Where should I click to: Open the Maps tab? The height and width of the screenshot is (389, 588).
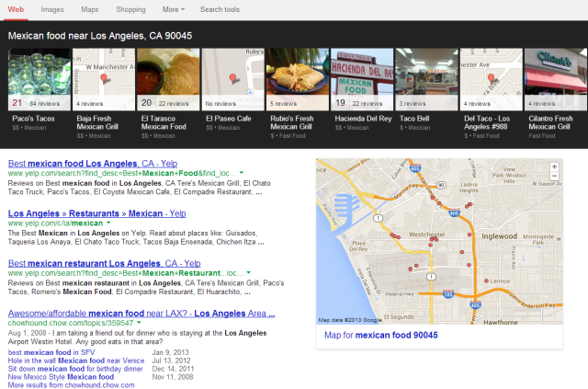tap(90, 9)
